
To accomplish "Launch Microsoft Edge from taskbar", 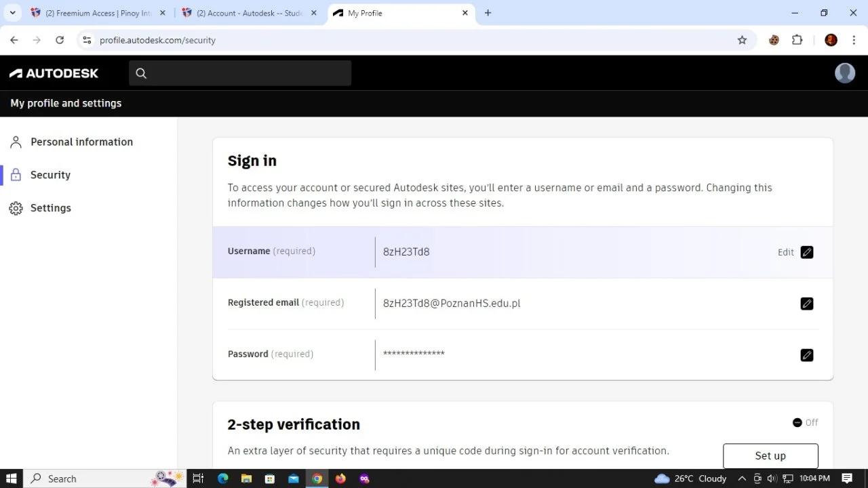I will tap(222, 479).
